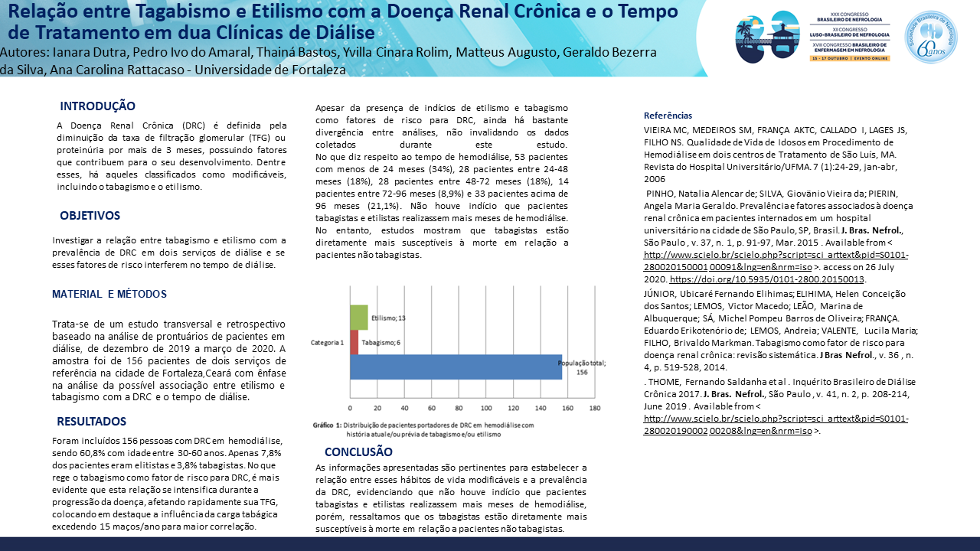Click the objectives paragraph starting with Investigar
The width and height of the screenshot is (980, 551).
click(x=169, y=253)
